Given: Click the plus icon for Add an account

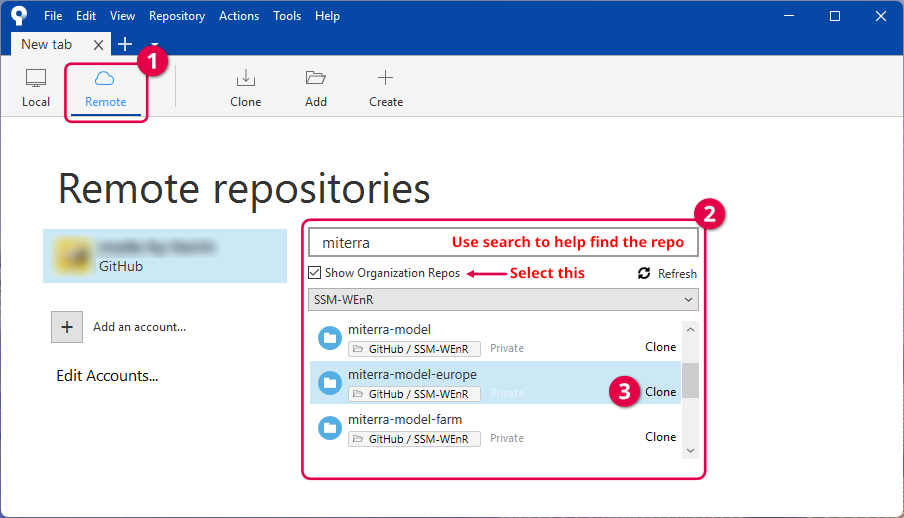Looking at the screenshot, I should 67,327.
